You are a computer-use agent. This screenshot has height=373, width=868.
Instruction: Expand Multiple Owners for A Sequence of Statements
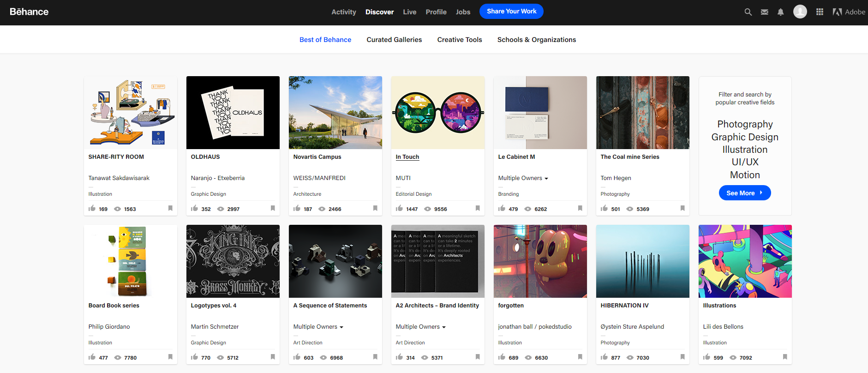click(318, 327)
